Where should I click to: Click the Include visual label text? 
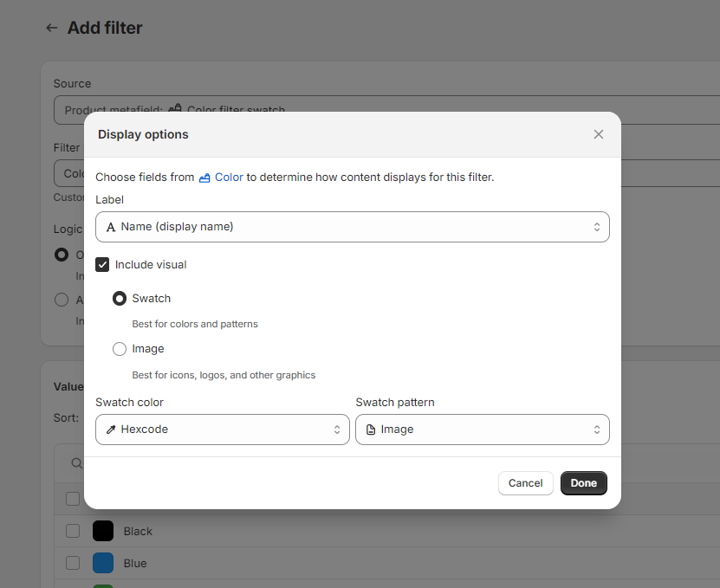[151, 265]
